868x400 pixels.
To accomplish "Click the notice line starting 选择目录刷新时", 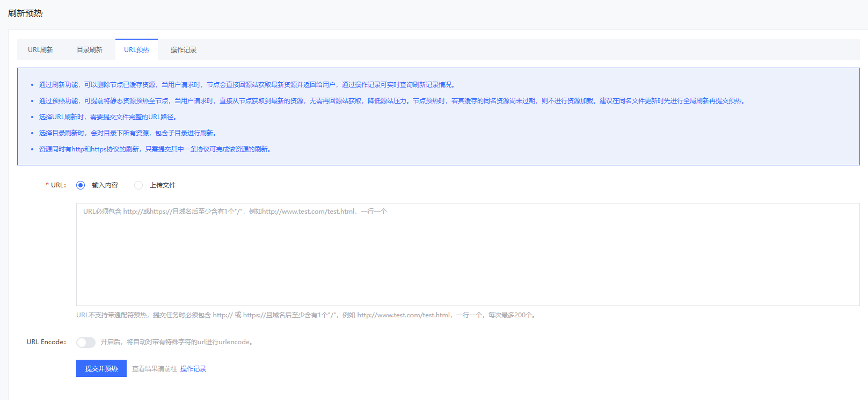I will coord(128,133).
